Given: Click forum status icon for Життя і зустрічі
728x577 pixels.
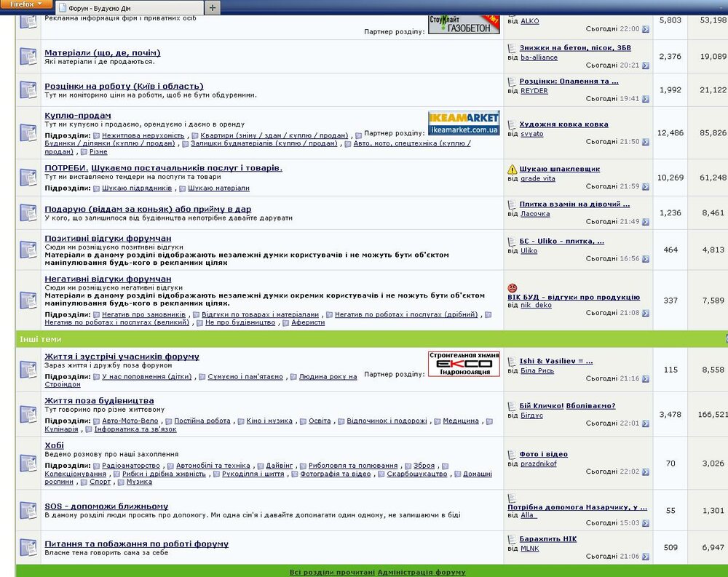Looking at the screenshot, I should [28, 370].
